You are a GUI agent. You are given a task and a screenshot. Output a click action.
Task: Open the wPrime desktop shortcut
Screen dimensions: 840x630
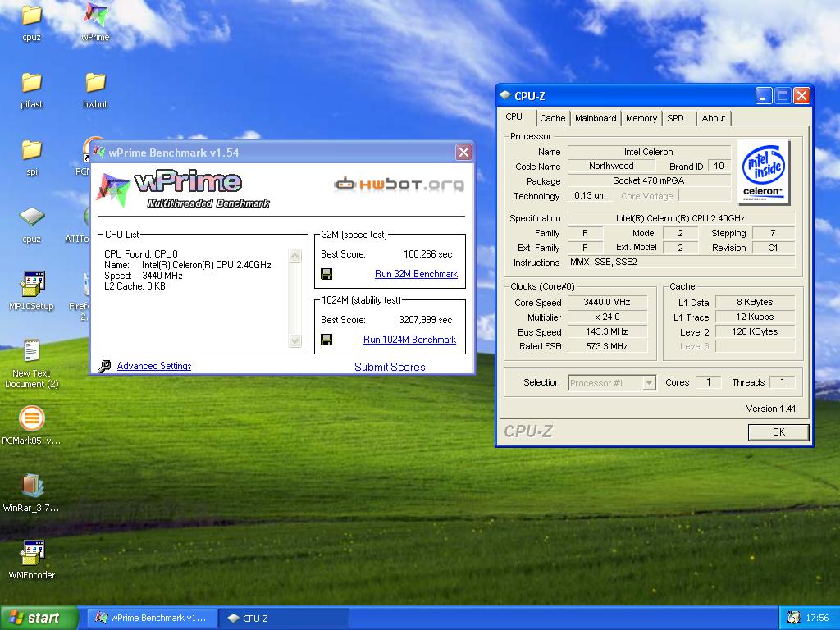95,21
